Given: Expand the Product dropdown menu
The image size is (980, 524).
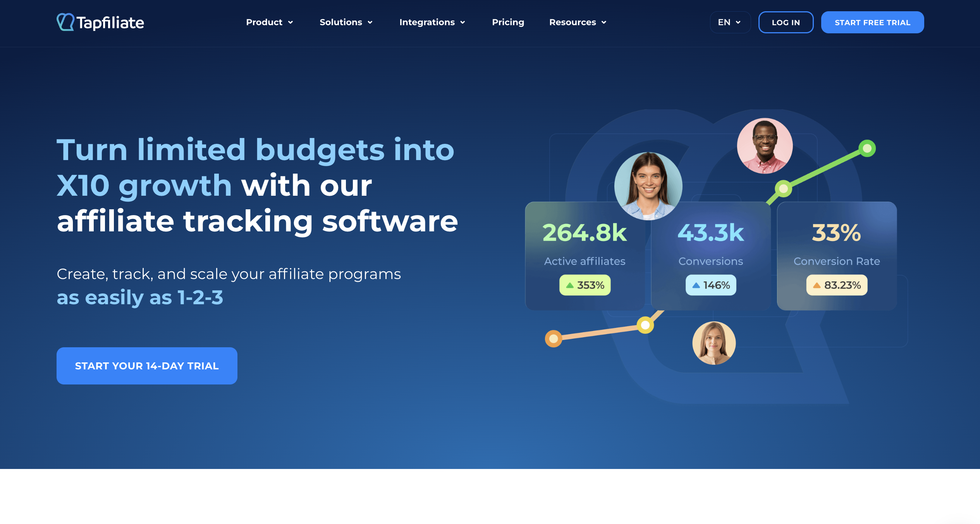Looking at the screenshot, I should 268,22.
